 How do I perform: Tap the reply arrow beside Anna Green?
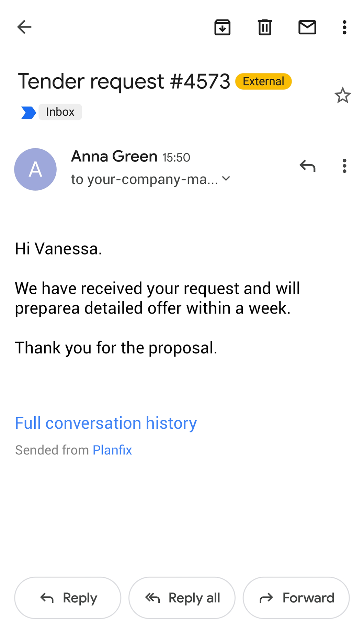pyautogui.click(x=307, y=166)
